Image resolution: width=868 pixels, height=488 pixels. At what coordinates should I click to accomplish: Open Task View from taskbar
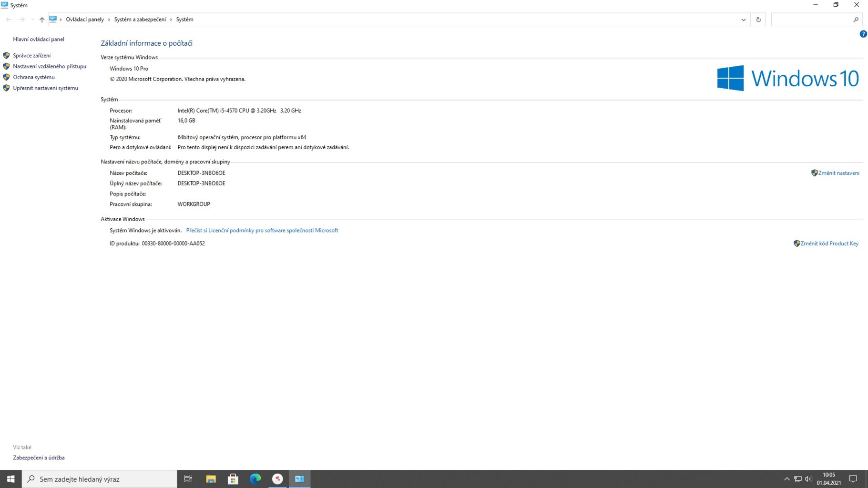188,479
